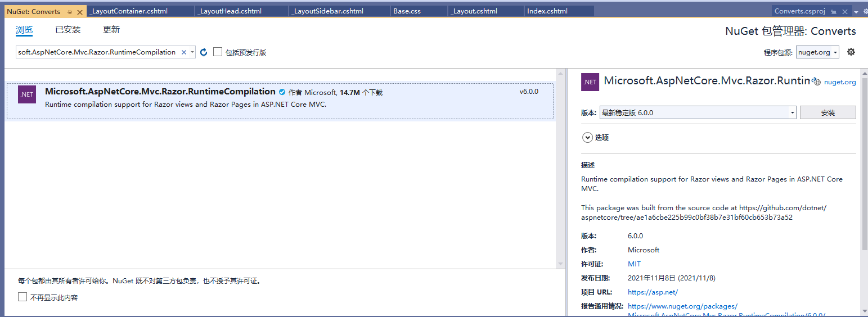
Task: Open the 程序包源 nuget.org dropdown
Action: (x=817, y=52)
